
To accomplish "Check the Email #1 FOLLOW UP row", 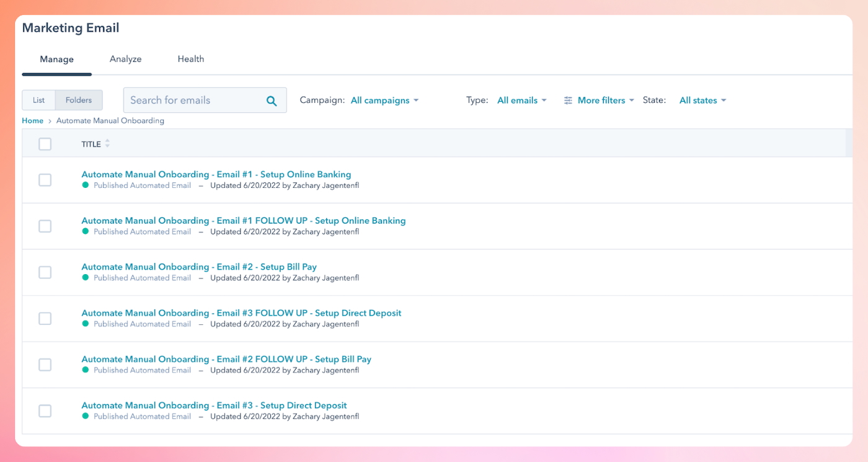I will pyautogui.click(x=45, y=226).
